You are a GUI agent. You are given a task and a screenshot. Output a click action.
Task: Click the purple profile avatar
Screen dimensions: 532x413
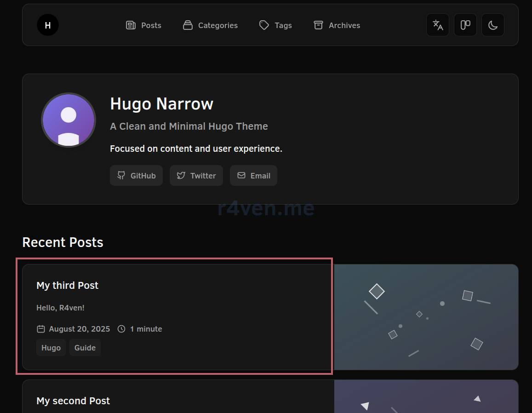(x=69, y=120)
